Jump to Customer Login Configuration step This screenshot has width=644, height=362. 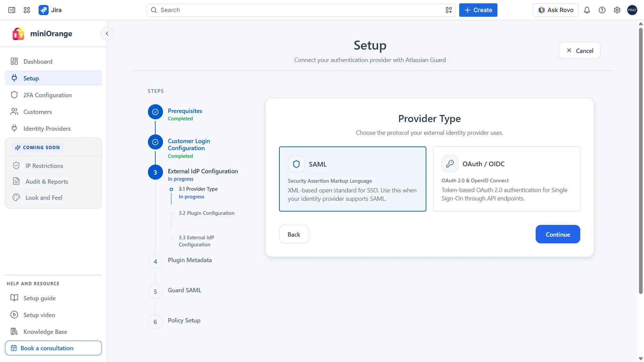[189, 144]
